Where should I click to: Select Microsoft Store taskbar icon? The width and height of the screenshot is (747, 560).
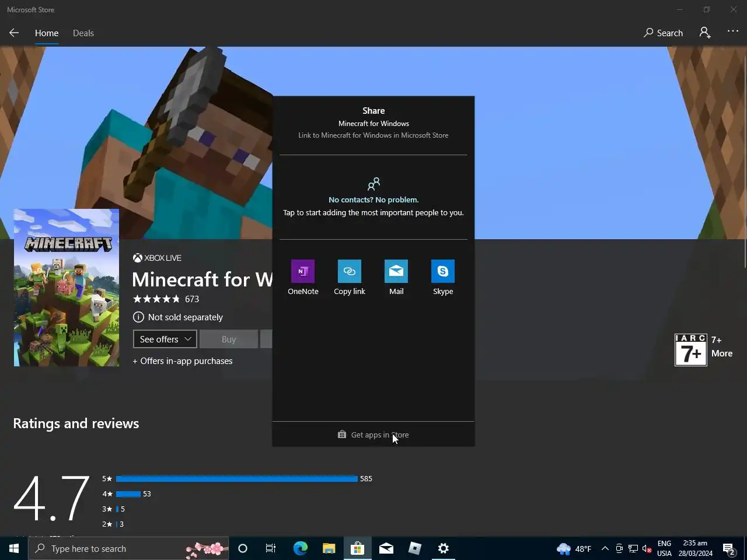(357, 548)
